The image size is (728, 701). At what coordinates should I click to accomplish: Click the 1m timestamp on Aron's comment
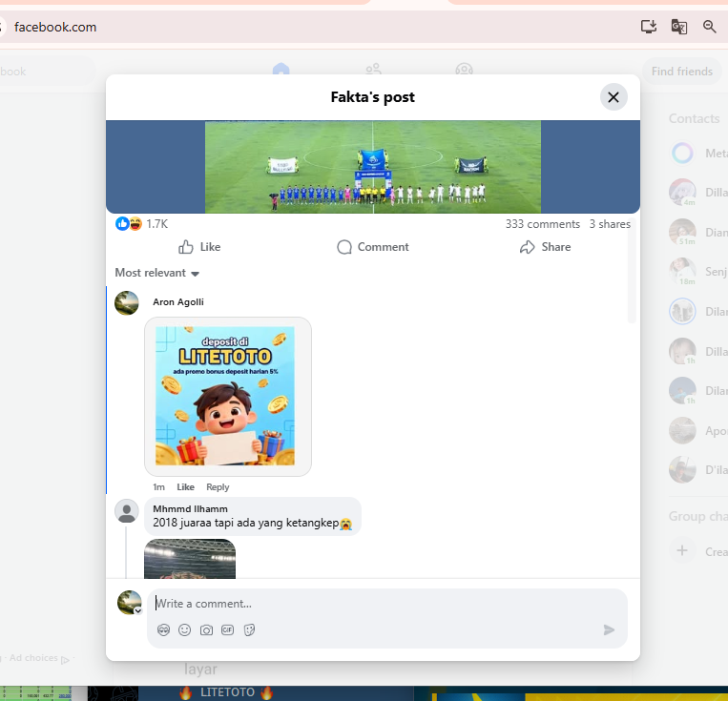pyautogui.click(x=158, y=487)
